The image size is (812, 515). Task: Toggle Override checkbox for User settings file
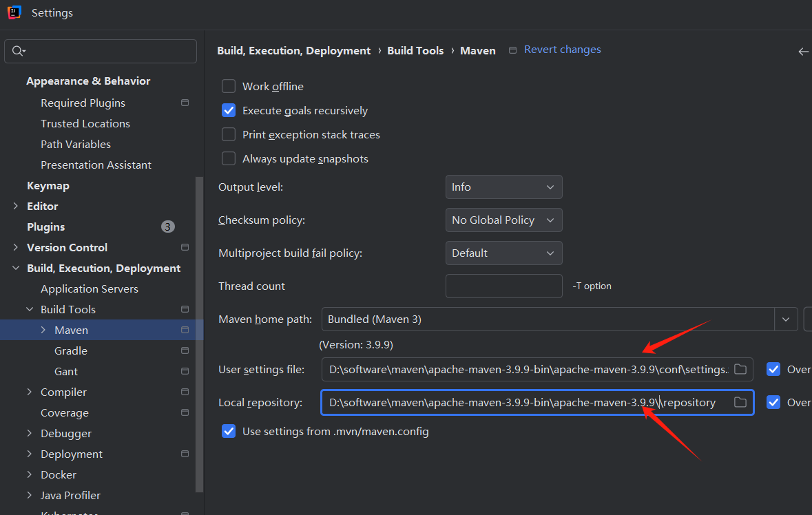coord(773,369)
